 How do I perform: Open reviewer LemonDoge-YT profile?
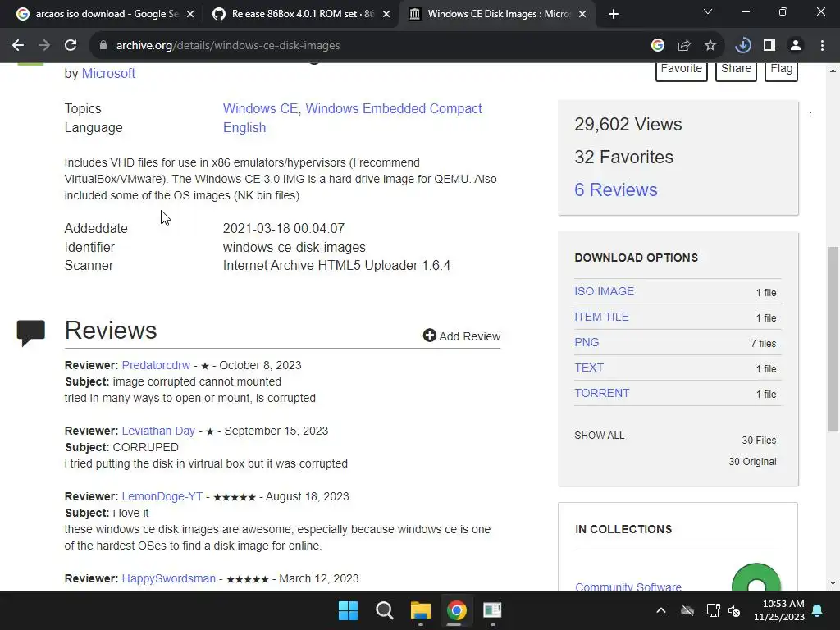coord(162,496)
